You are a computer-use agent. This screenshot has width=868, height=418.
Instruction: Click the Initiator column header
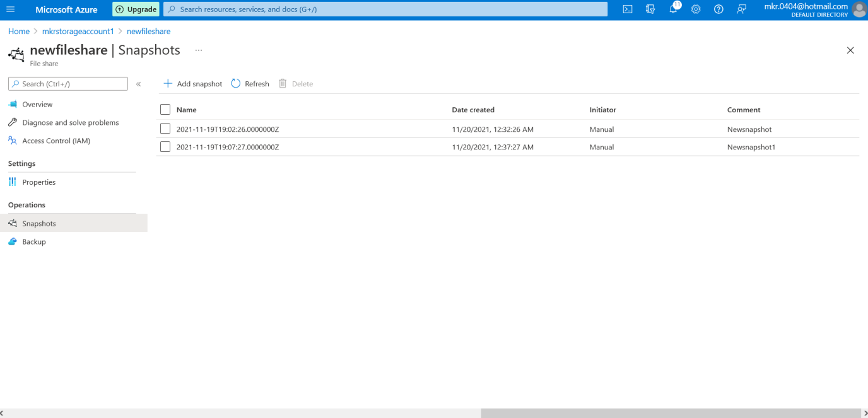[x=603, y=110]
